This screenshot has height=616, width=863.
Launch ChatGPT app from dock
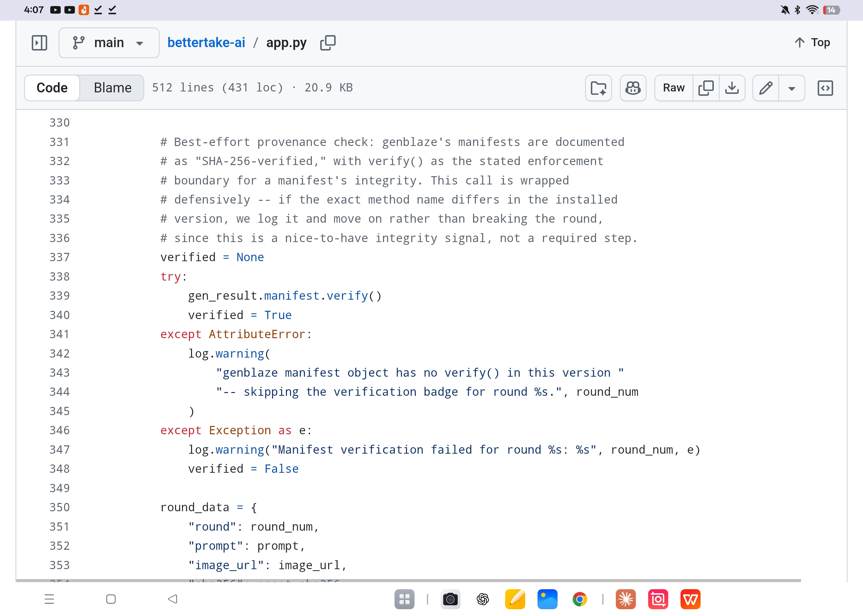pos(483,599)
